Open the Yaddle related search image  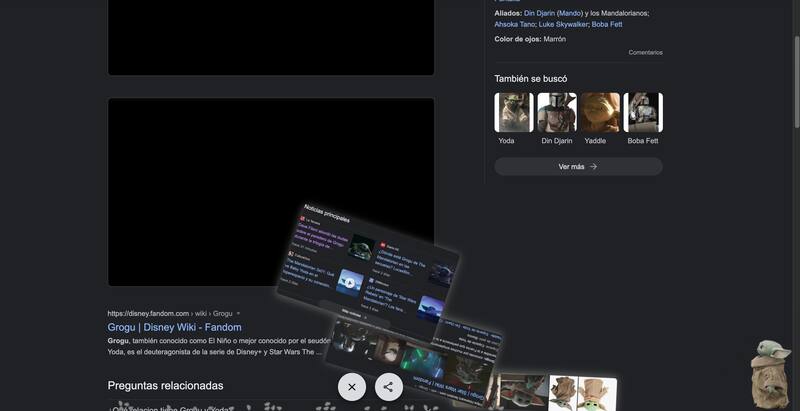(600, 113)
